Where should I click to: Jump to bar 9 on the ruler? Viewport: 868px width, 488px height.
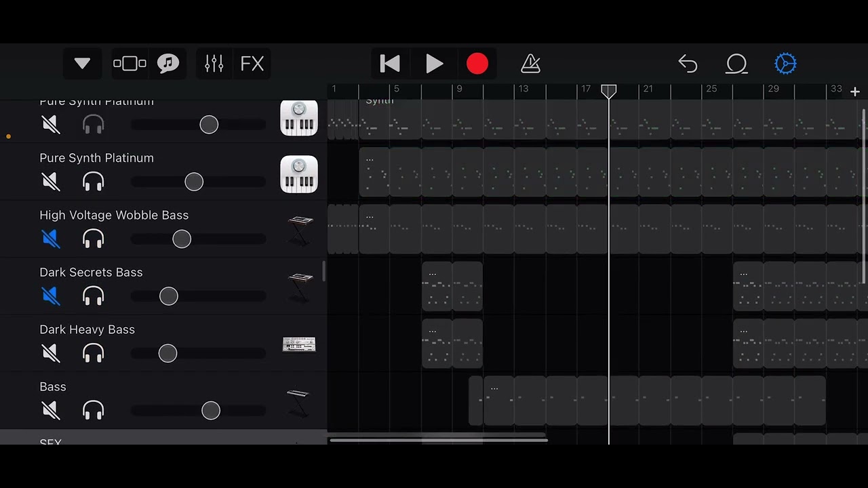459,89
